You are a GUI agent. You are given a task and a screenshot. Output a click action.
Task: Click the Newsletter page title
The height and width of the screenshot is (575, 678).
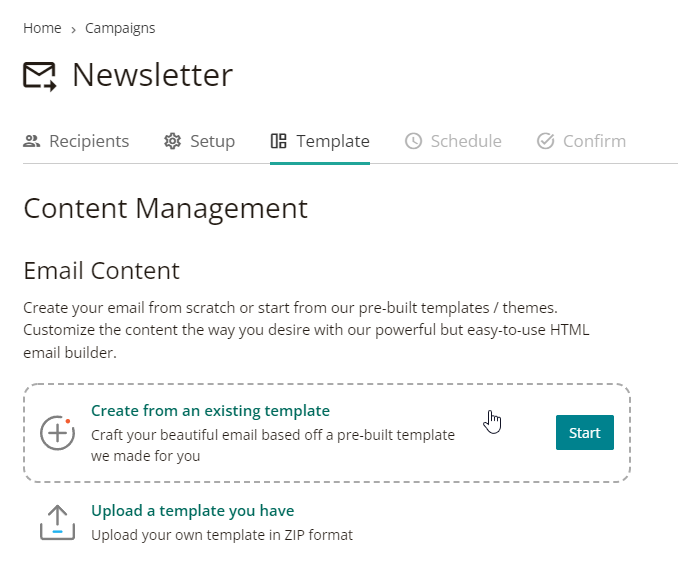153,75
